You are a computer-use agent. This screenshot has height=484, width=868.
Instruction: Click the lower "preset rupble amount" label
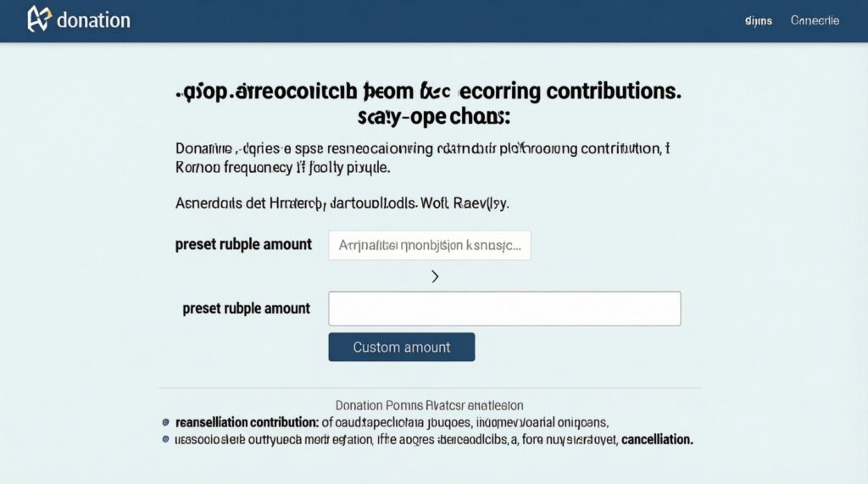coord(247,309)
